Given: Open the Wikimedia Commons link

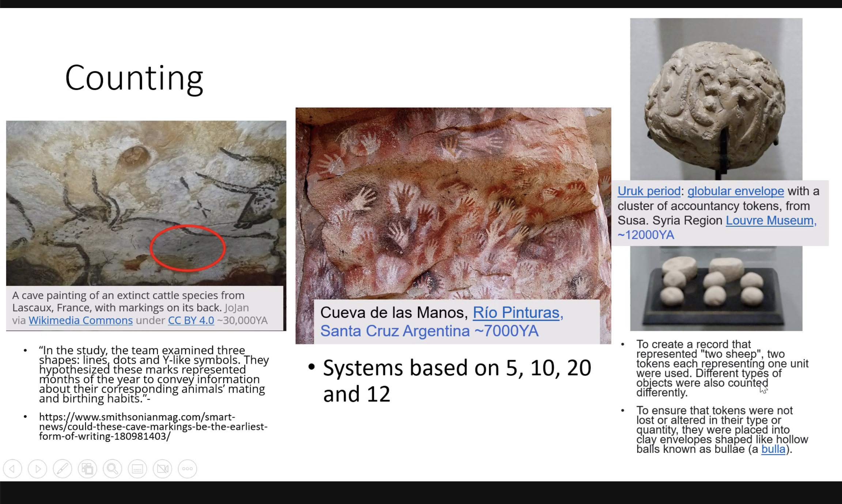Looking at the screenshot, I should pos(80,320).
